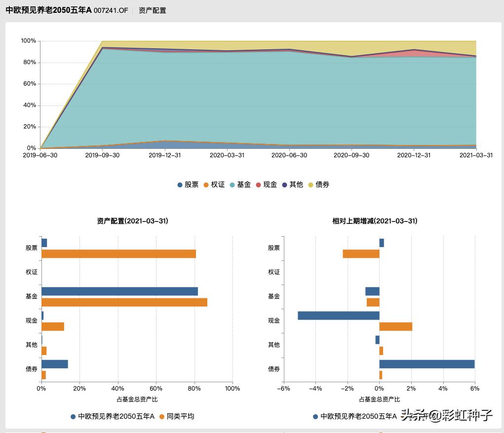
Task: Click the blue legend marker below the right chart
Action: point(314,416)
